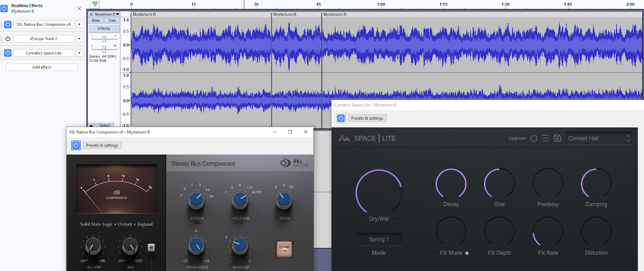Click the green playhead marker on the timeline
Screen dimensions: 644x271
[95, 4]
